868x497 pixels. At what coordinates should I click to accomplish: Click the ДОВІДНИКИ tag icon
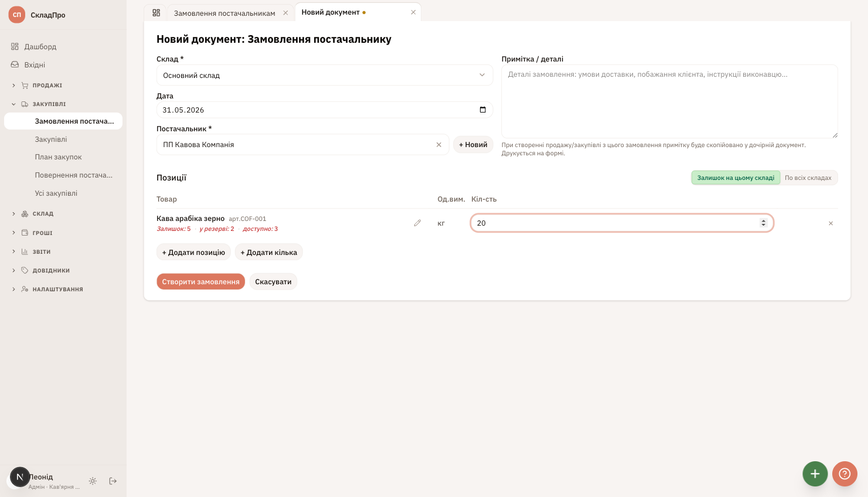tap(25, 270)
